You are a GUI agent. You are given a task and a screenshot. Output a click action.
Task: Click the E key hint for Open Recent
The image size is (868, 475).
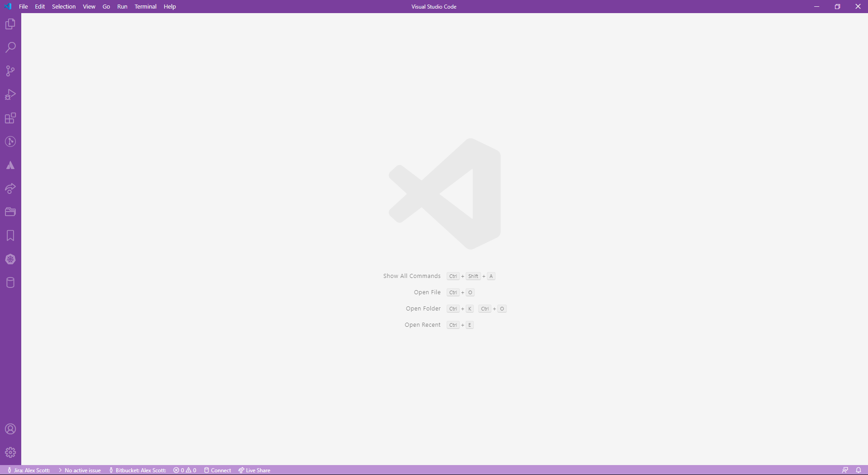point(470,325)
